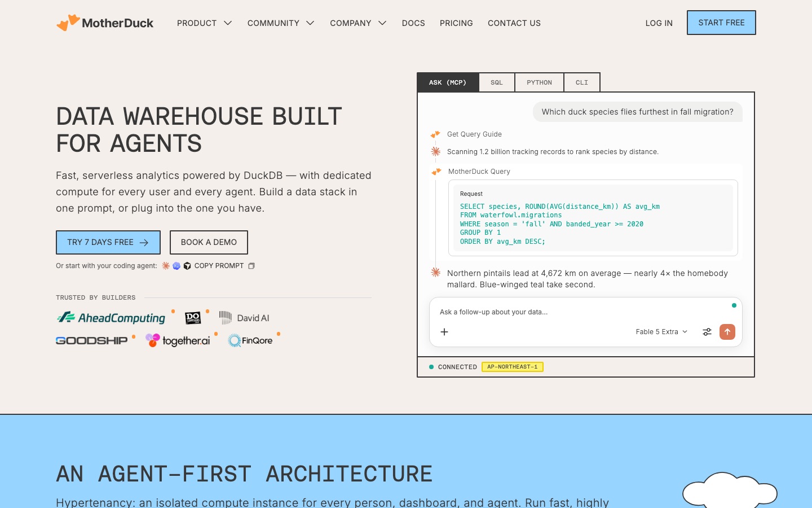Expand the COMMUNITY menu
This screenshot has width=812, height=508.
pos(281,23)
